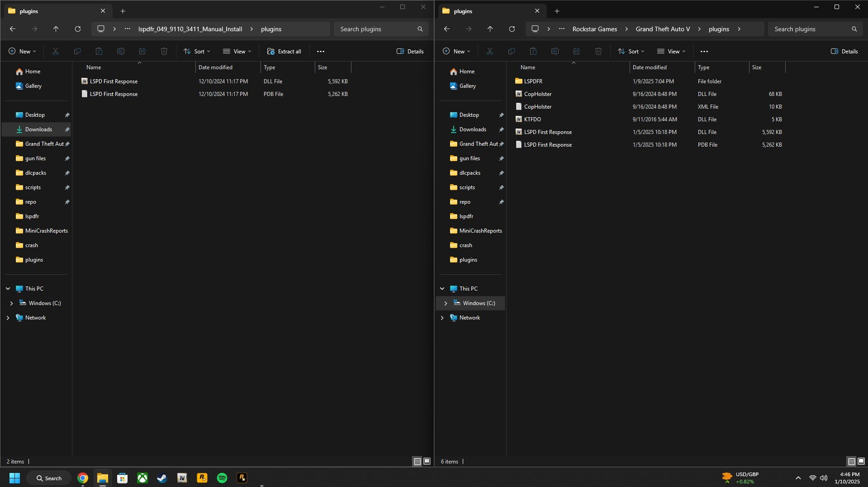Image resolution: width=868 pixels, height=487 pixels.
Task: Switch right window to large thumbnails view
Action: click(861, 461)
